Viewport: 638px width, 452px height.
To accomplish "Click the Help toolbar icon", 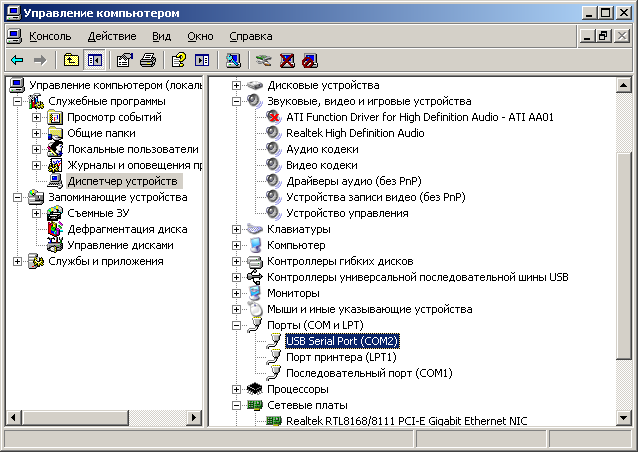I will tap(179, 60).
